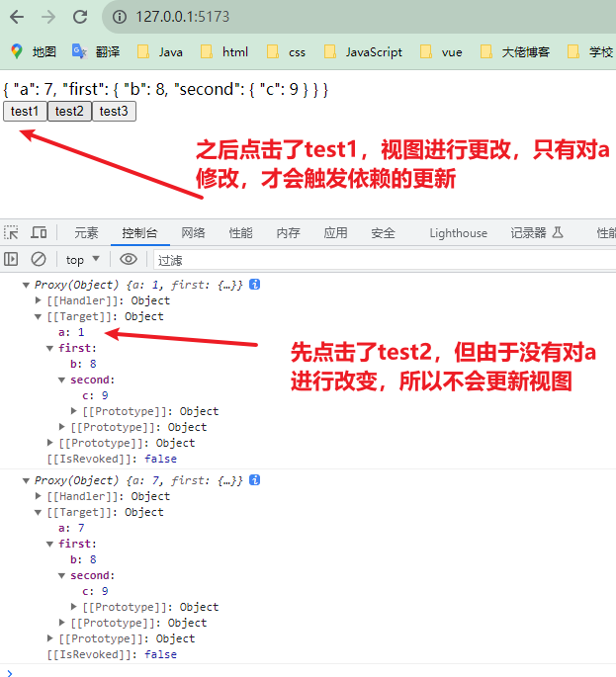616x677 pixels.
Task: Toggle the device toolbar icon
Action: [39, 232]
